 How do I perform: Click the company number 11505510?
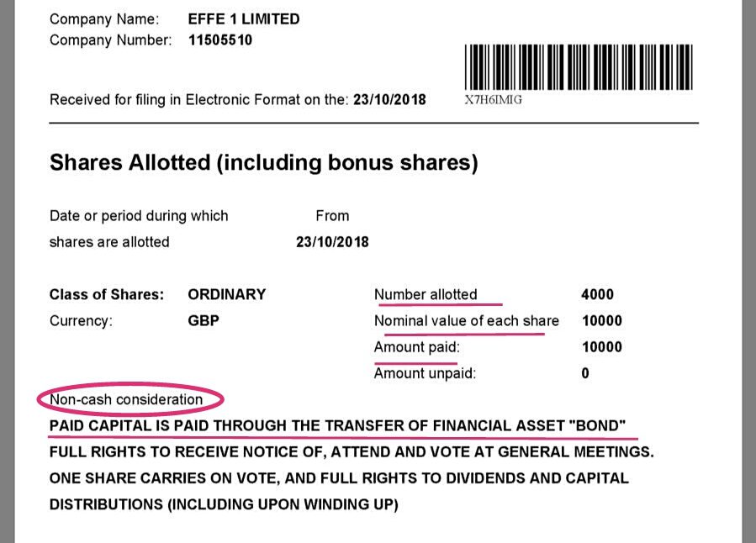point(221,40)
